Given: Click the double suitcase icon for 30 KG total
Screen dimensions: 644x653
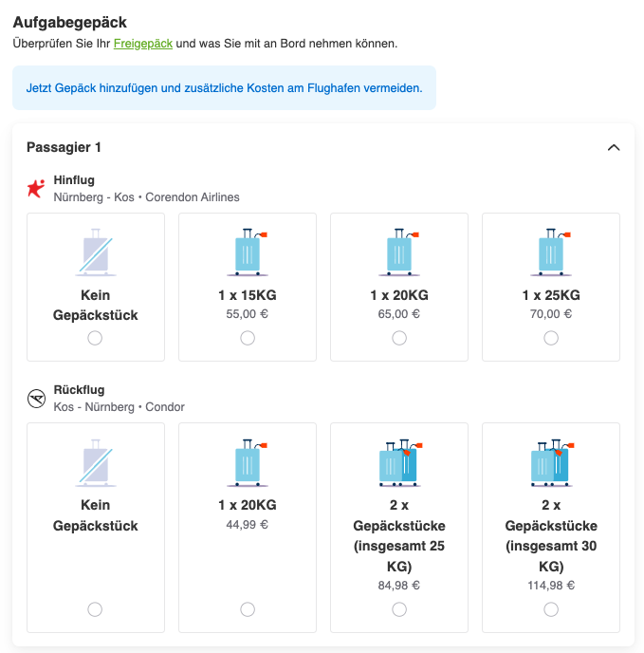Looking at the screenshot, I should pos(552,462).
